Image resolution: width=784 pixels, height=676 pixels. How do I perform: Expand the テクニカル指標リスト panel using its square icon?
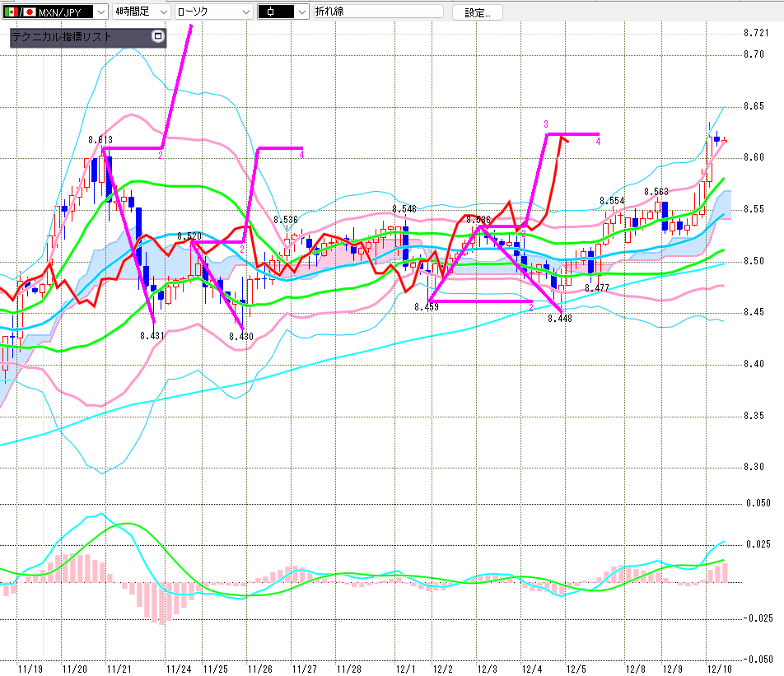(157, 37)
